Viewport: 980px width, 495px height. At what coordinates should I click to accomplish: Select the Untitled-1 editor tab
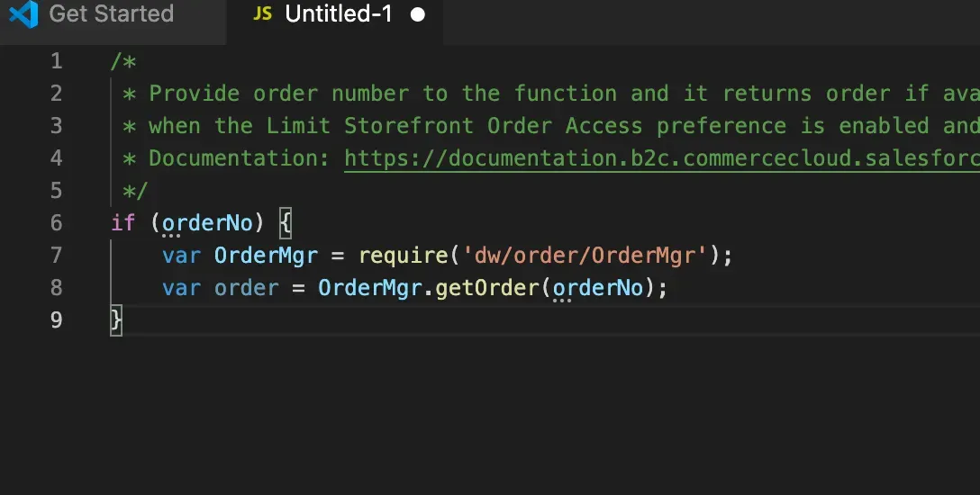tap(339, 14)
